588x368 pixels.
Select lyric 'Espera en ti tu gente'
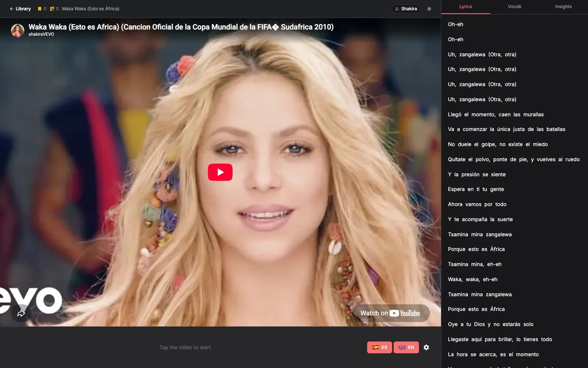476,189
